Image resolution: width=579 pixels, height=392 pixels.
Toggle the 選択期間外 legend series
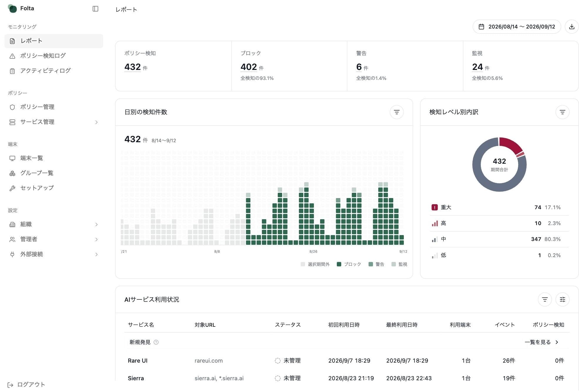pyautogui.click(x=315, y=264)
